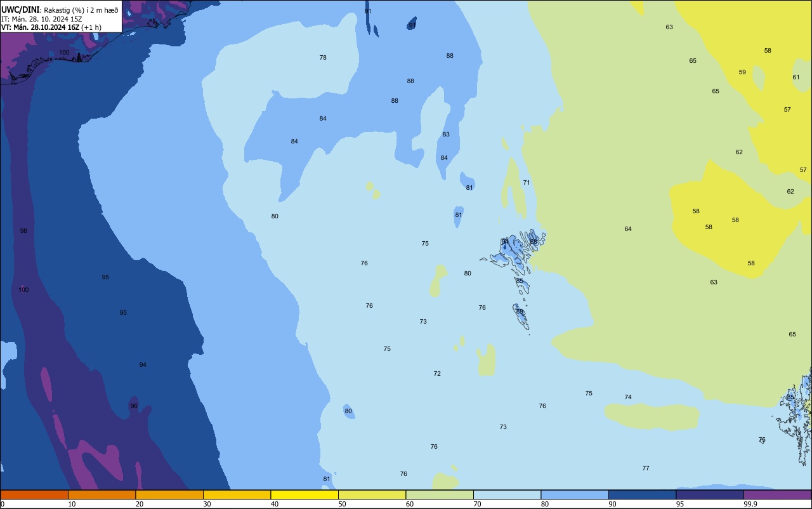Screen dimensions: 812x509
Task: Click the "71" humidity value on the map
Action: 526,183
